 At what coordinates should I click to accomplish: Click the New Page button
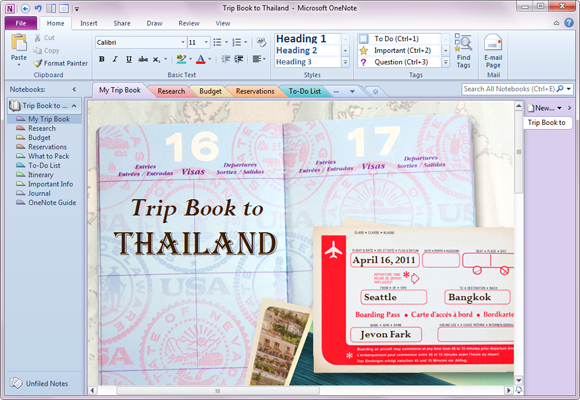(x=541, y=108)
